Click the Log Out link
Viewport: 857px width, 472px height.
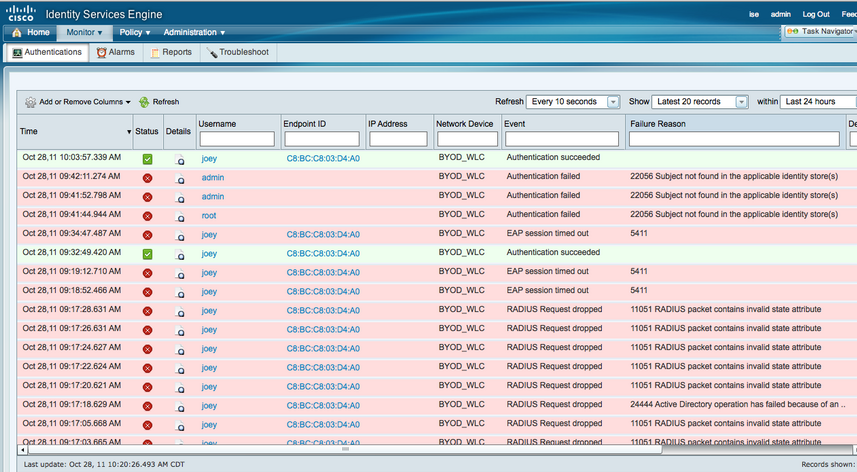(x=815, y=14)
